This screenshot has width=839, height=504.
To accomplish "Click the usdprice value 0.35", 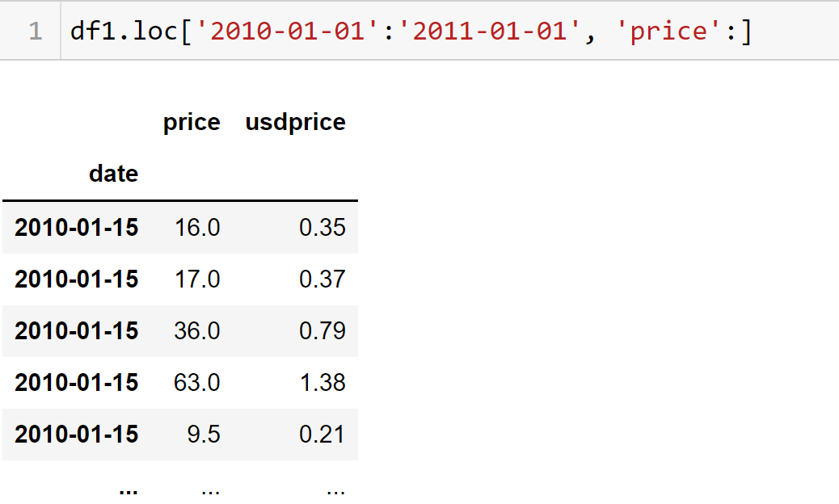I will (x=322, y=227).
